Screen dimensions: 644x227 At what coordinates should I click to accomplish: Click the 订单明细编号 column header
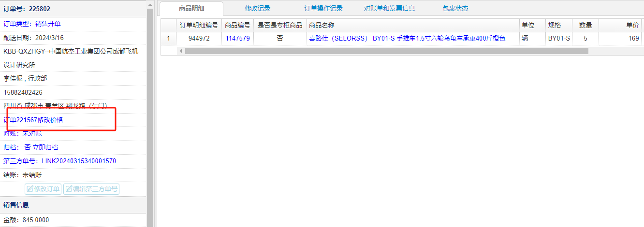(x=199, y=25)
